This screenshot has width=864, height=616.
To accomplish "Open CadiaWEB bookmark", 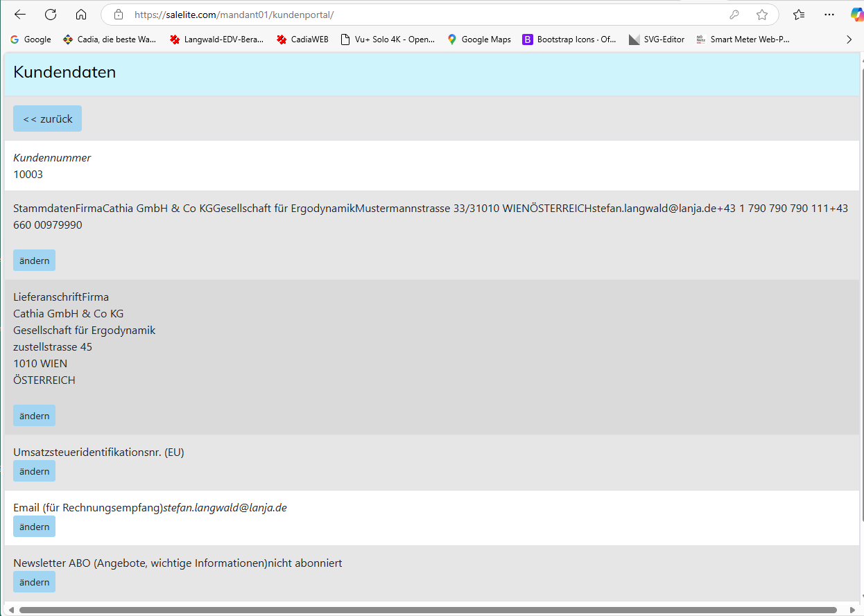I will coord(302,39).
